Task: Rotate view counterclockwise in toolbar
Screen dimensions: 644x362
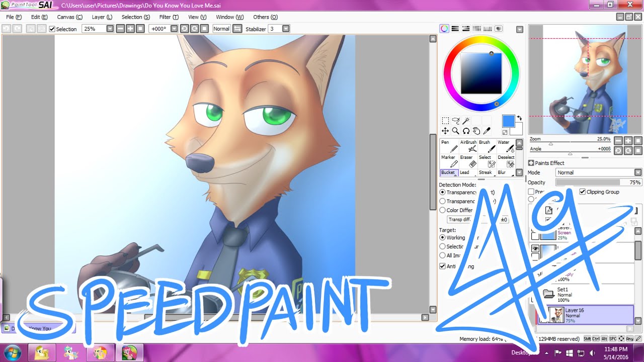Action: pyautogui.click(x=184, y=29)
